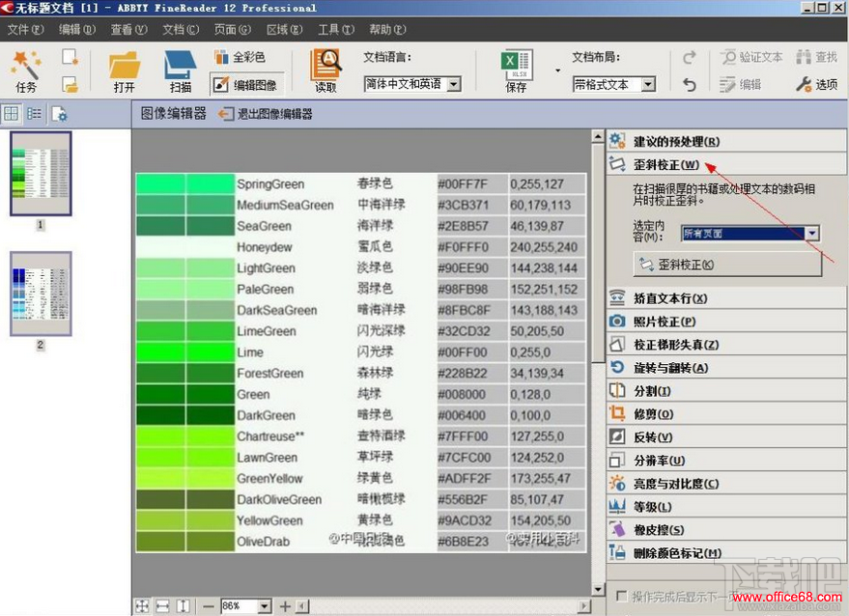Click 退出图像编辑器 to exit editor

click(x=265, y=114)
